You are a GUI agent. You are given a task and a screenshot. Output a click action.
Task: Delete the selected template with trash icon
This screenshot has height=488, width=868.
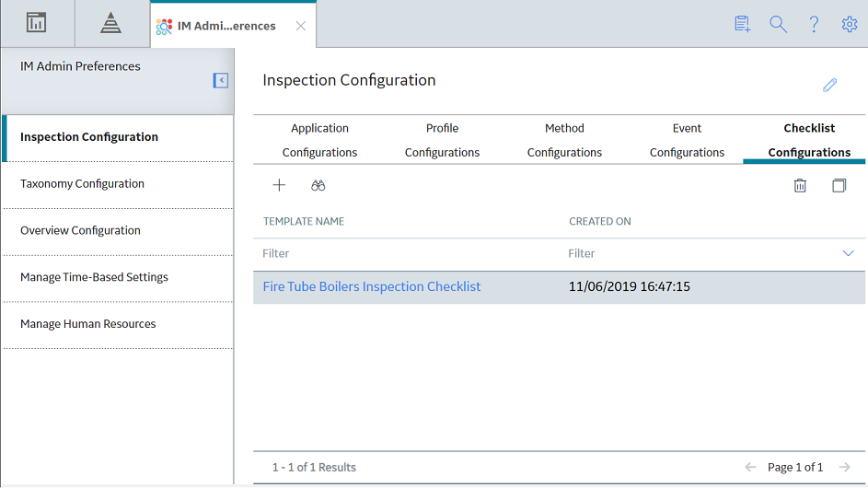[x=800, y=186]
